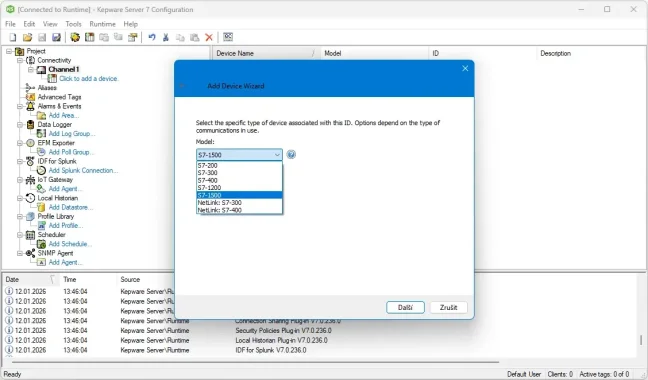Click the Undo toolbar arrow
The width and height of the screenshot is (648, 380).
(x=152, y=38)
